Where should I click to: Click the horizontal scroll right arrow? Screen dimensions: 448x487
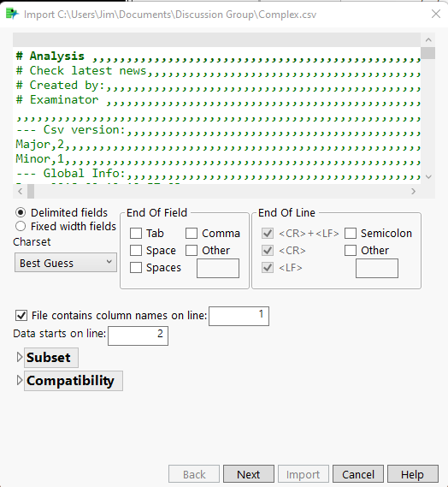(x=413, y=192)
